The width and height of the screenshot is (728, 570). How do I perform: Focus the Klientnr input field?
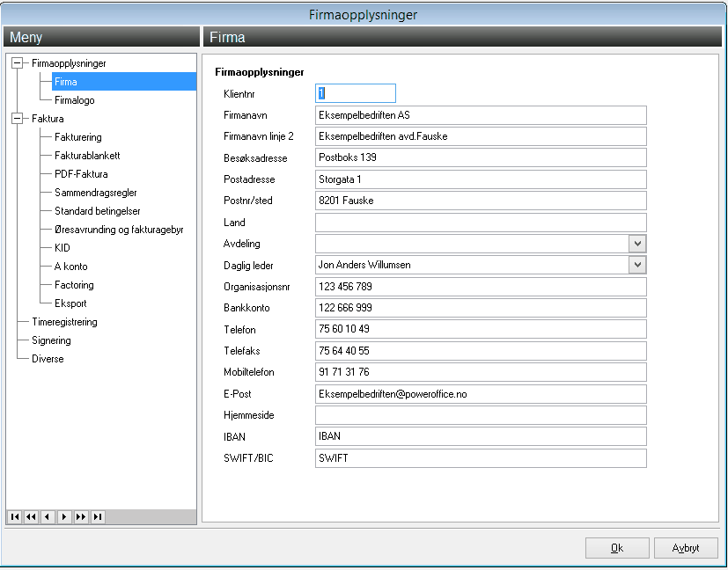(356, 93)
